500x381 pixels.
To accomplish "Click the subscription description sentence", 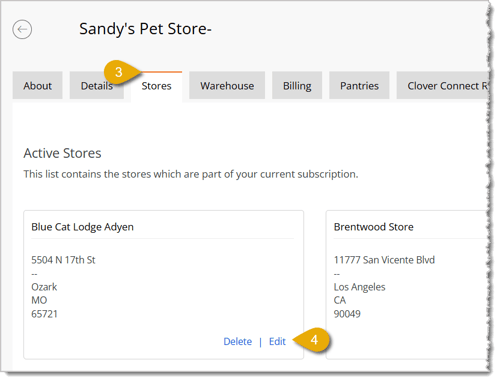I will (x=191, y=174).
